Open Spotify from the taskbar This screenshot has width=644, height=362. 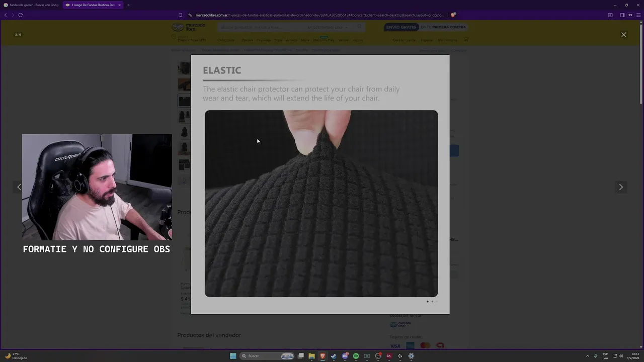pyautogui.click(x=356, y=356)
